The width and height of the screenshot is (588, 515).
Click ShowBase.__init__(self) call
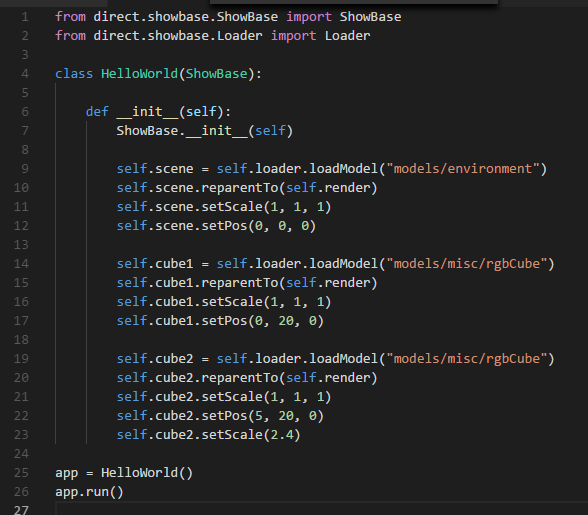click(x=204, y=131)
